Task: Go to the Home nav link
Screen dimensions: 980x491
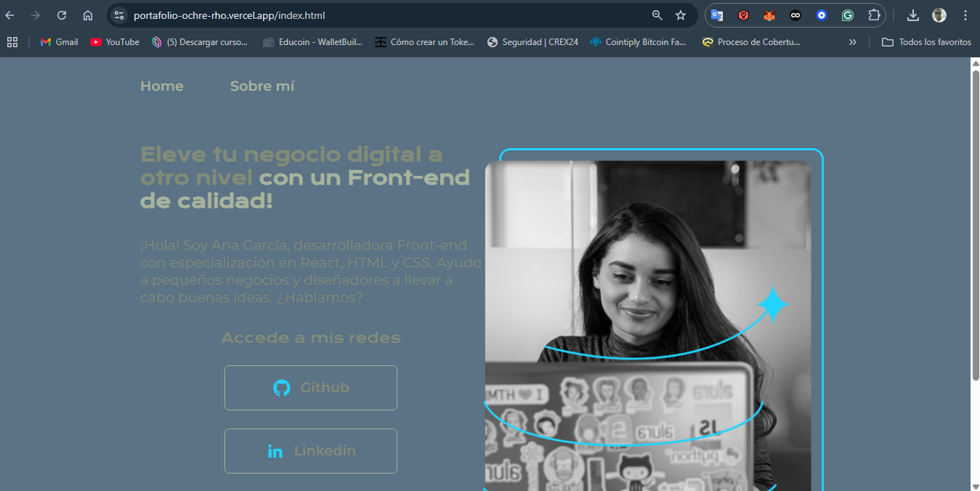Action: (x=162, y=86)
